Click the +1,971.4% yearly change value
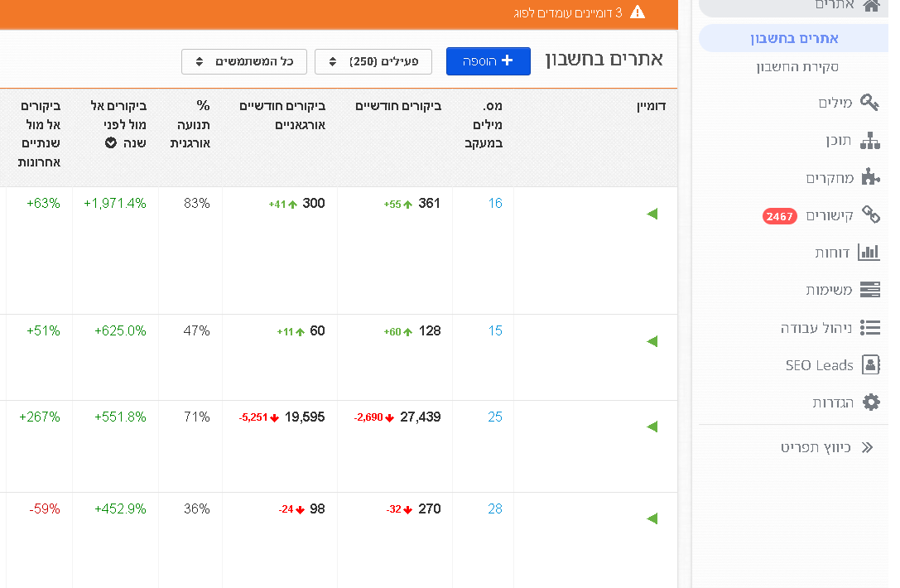 tap(115, 203)
